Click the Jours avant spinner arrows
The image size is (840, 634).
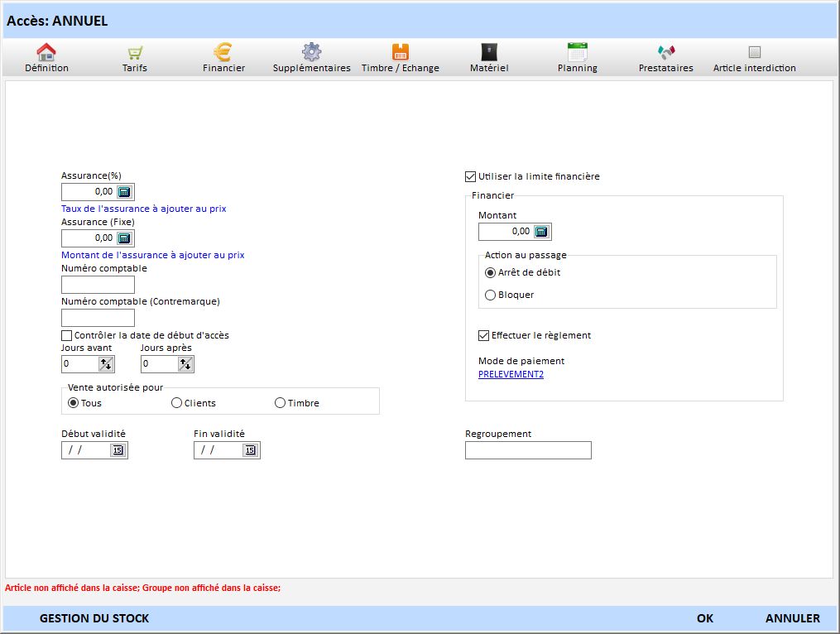pyautogui.click(x=106, y=364)
